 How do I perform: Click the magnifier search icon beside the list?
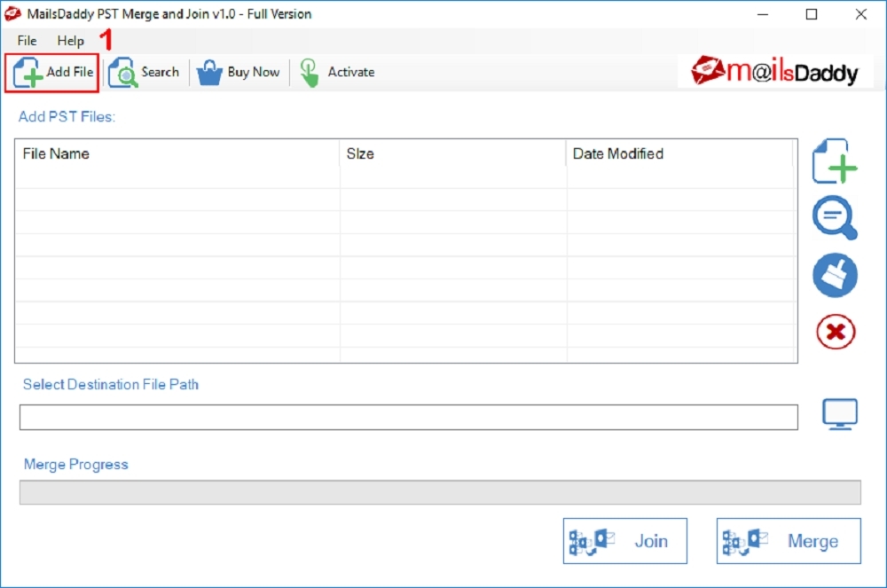coord(835,217)
